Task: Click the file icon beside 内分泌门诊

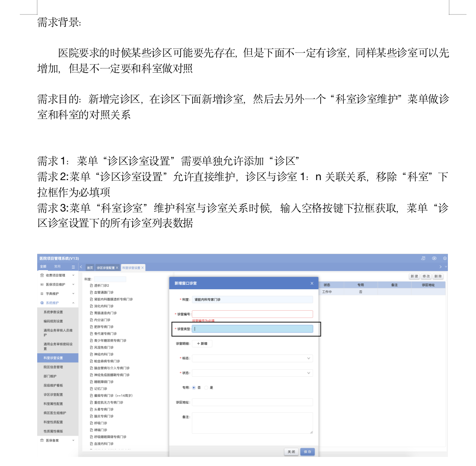Action: tap(91, 320)
